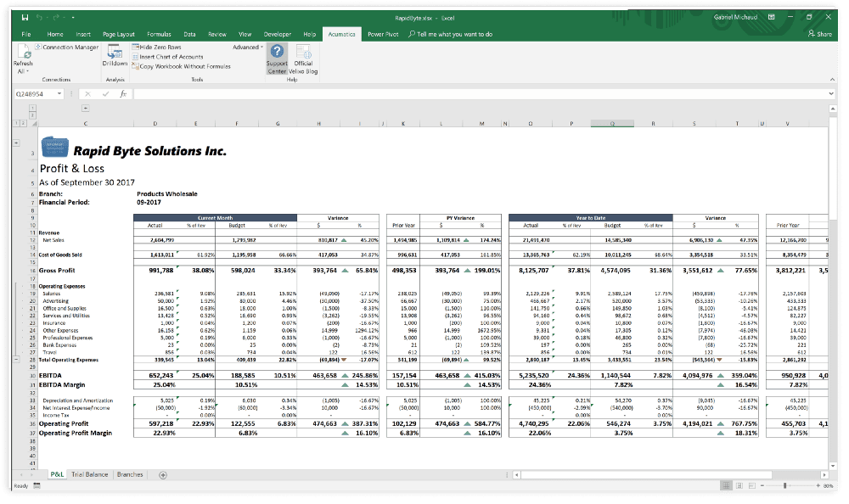Click the Insert Function fx icon
This screenshot has width=849, height=504.
(123, 94)
